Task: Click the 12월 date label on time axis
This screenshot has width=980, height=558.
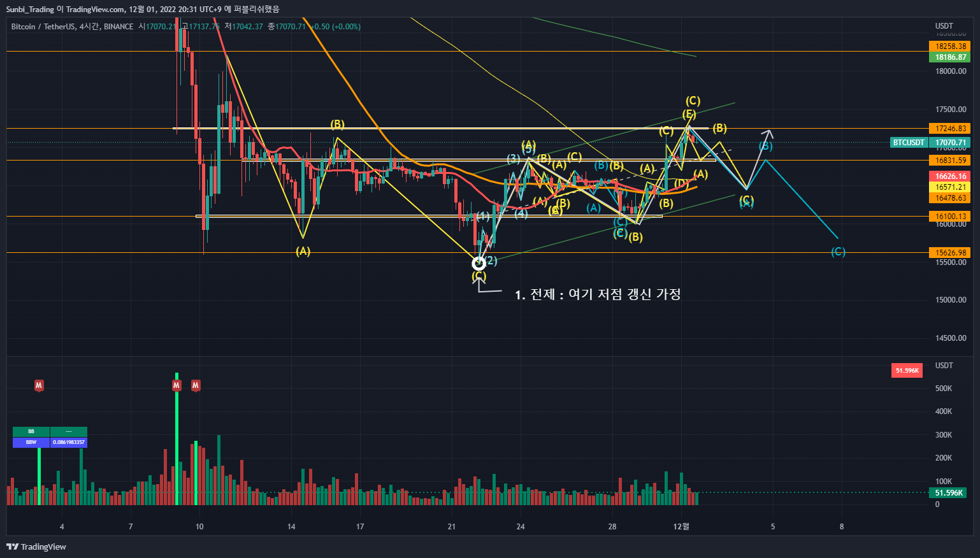Action: coord(681,527)
